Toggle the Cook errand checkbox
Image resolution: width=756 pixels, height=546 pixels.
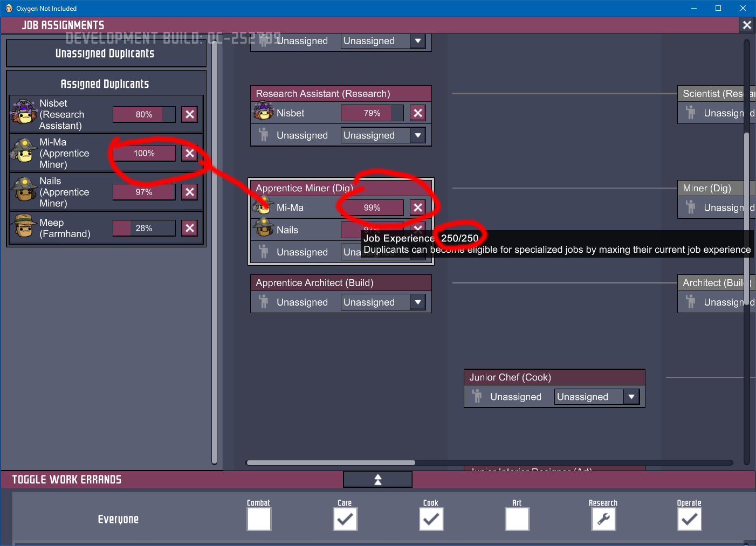tap(431, 520)
